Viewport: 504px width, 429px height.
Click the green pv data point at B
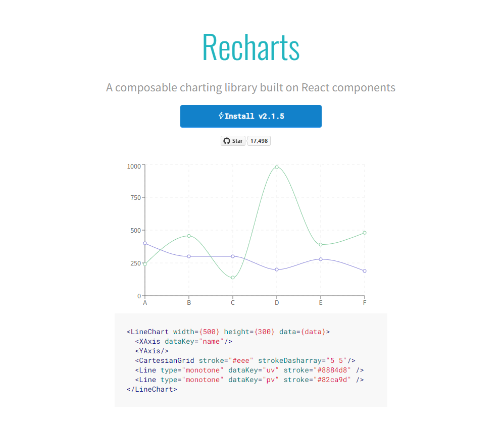189,236
